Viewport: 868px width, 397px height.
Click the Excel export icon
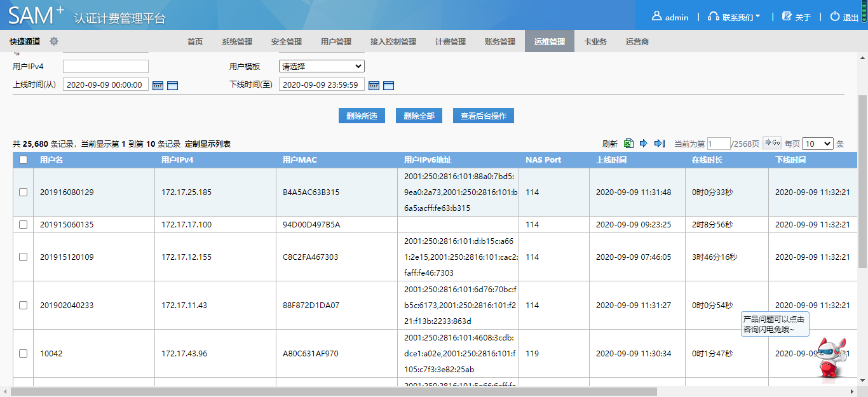628,144
